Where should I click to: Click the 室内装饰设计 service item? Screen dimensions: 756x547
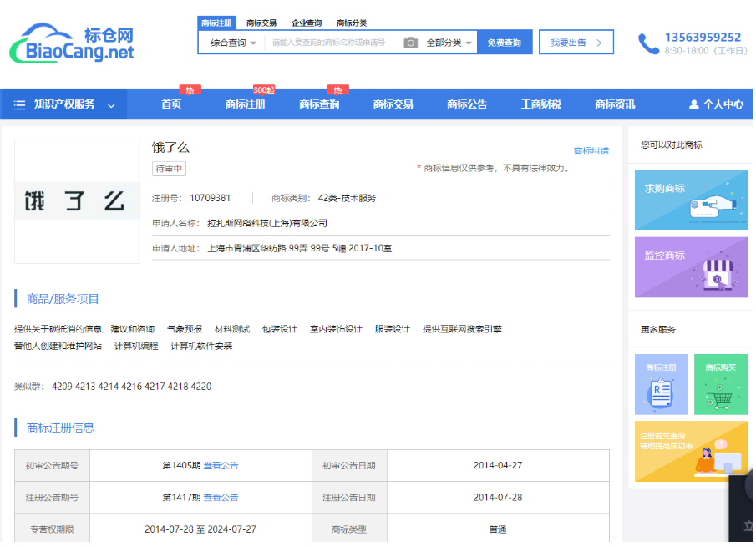tap(336, 329)
